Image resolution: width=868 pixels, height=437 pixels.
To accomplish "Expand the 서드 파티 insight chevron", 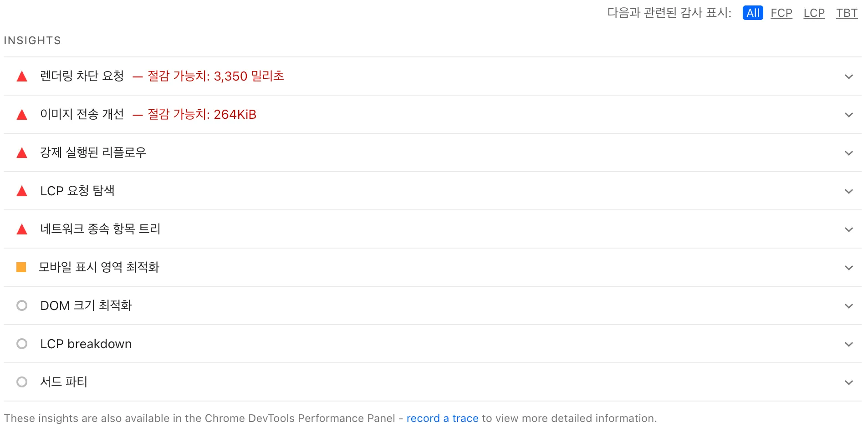I will pos(848,382).
